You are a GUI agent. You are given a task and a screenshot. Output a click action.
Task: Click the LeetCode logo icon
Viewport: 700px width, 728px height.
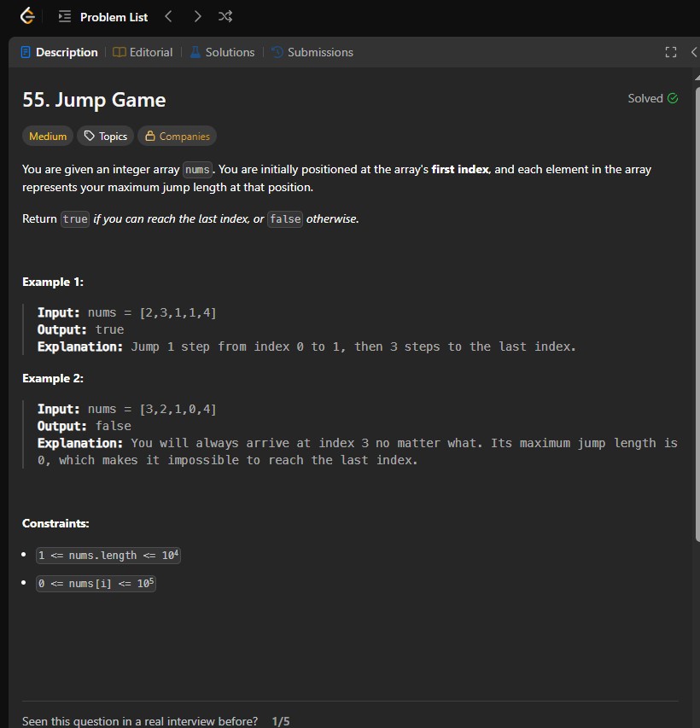[x=27, y=17]
